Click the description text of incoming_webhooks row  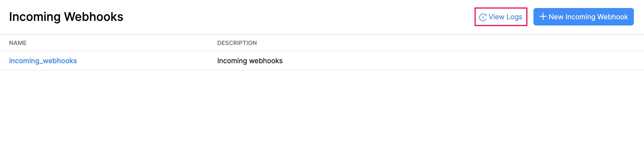[250, 61]
